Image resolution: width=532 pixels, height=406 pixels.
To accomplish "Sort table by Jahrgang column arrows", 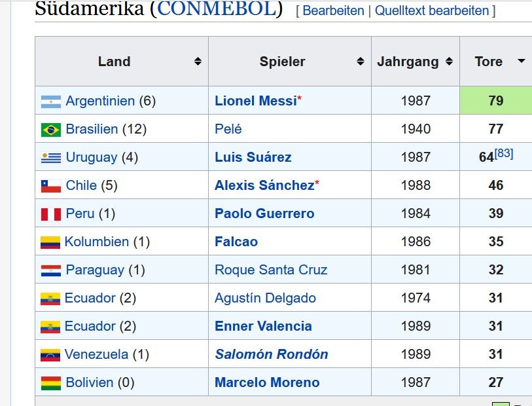I will coord(449,62).
